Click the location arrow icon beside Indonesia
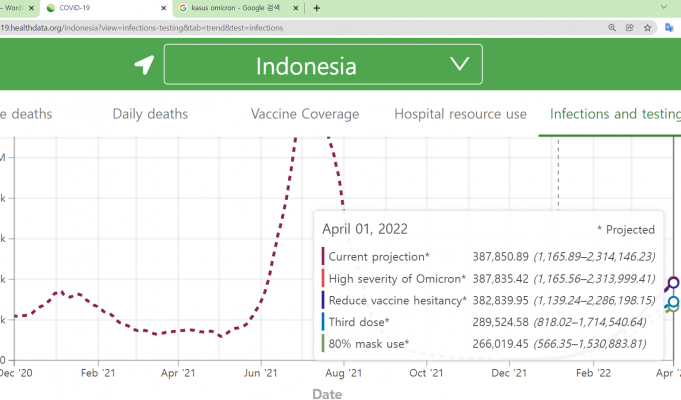 click(x=145, y=65)
